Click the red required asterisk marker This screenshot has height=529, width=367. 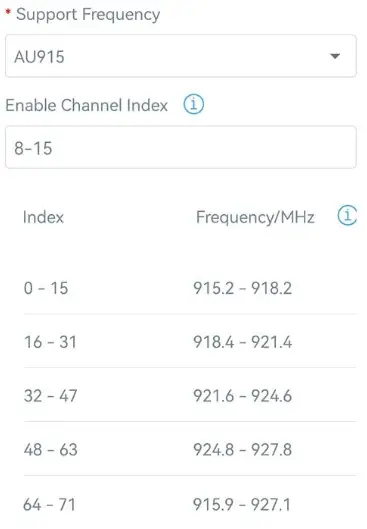click(8, 12)
